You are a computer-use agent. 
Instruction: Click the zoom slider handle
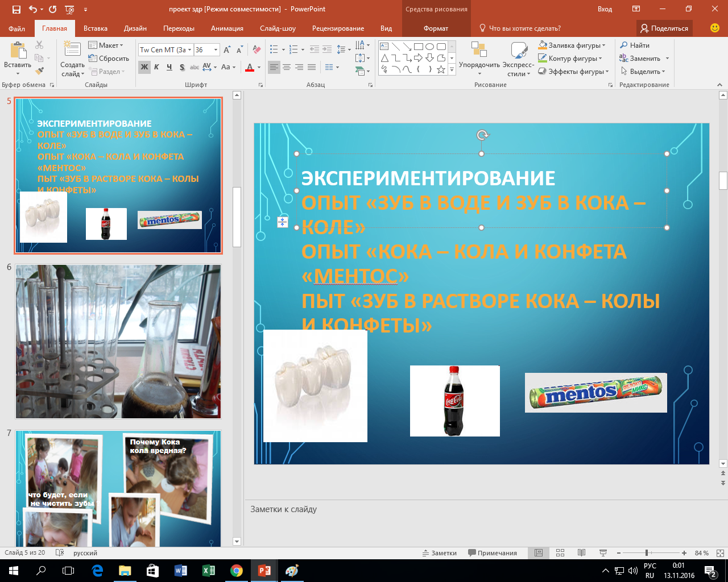[x=647, y=553]
